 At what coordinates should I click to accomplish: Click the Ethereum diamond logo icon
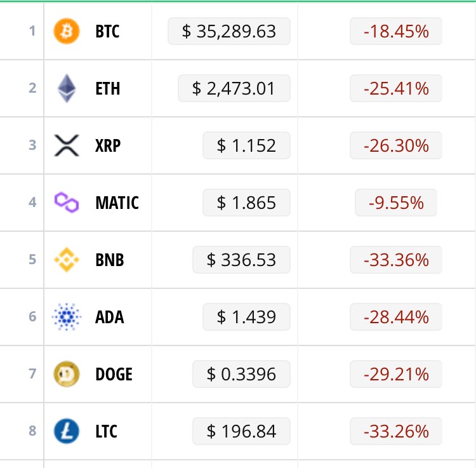tap(67, 88)
